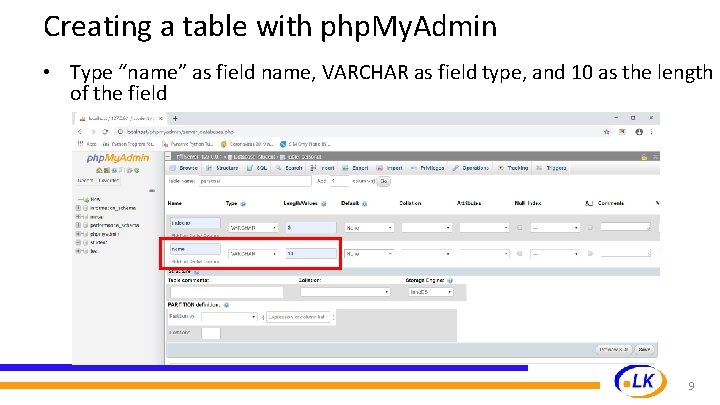This screenshot has height=405, width=720.
Task: Expand the performance_schema database node
Action: 78,225
